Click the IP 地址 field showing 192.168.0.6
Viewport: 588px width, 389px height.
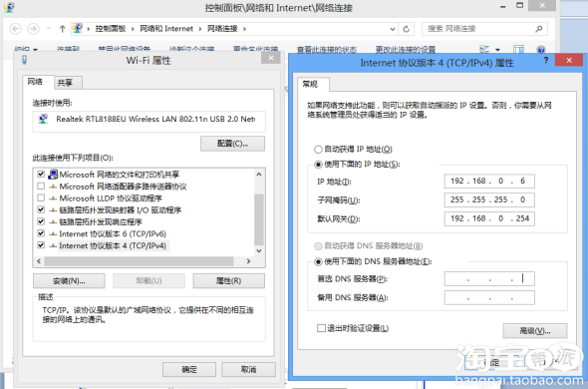tap(489, 181)
